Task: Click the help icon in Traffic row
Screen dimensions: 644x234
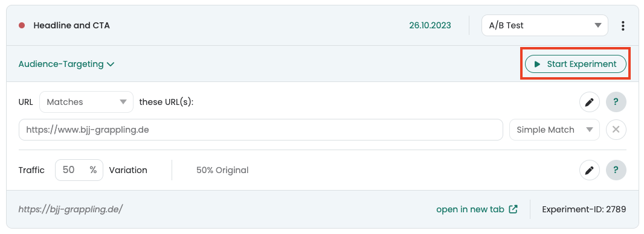Action: tap(616, 170)
